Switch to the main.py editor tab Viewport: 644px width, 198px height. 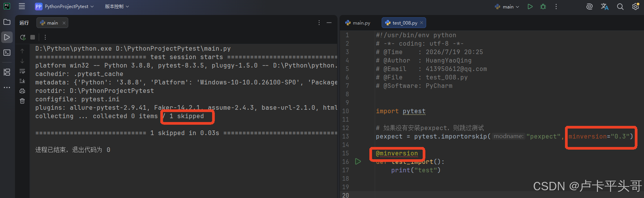click(x=358, y=23)
